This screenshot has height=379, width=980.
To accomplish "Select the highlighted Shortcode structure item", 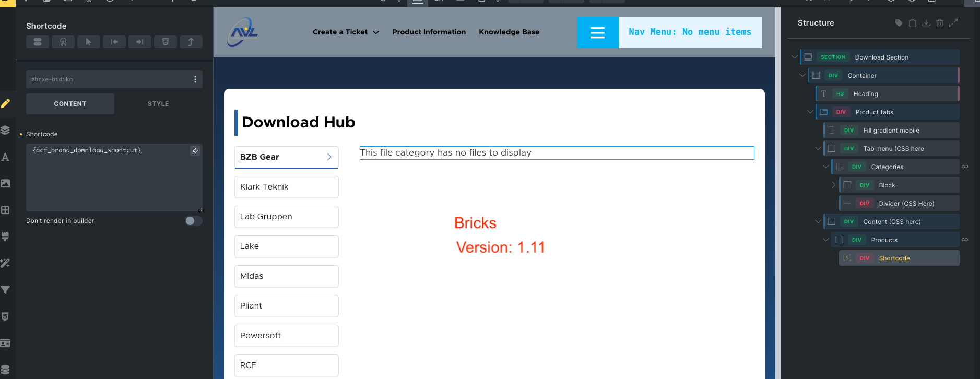I will click(900, 258).
